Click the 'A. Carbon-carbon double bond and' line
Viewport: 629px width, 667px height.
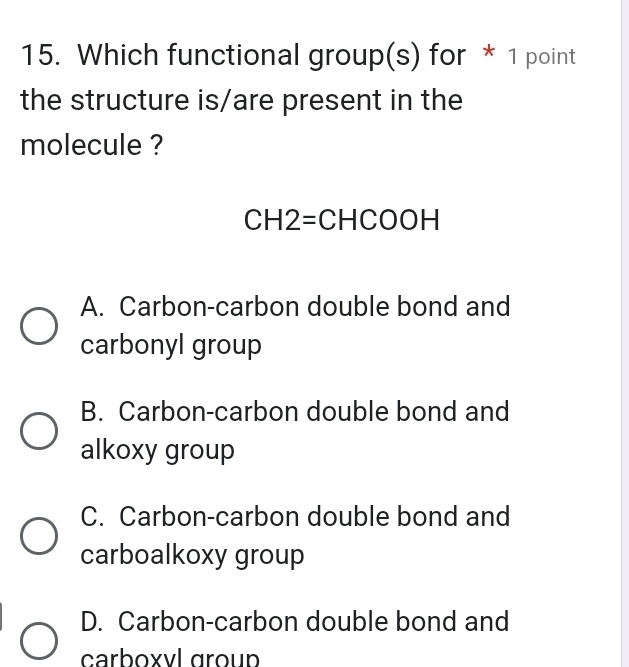tap(295, 306)
